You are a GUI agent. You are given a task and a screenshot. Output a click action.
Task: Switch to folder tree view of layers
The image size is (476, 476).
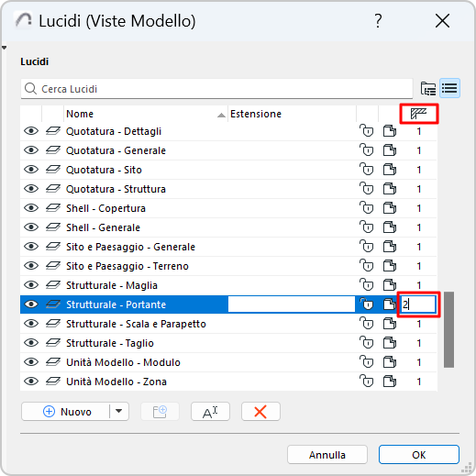428,89
